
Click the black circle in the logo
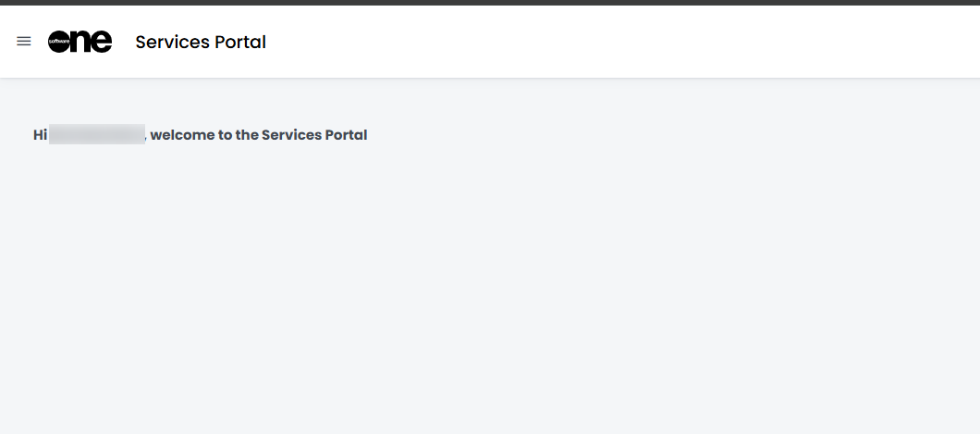[x=60, y=42]
